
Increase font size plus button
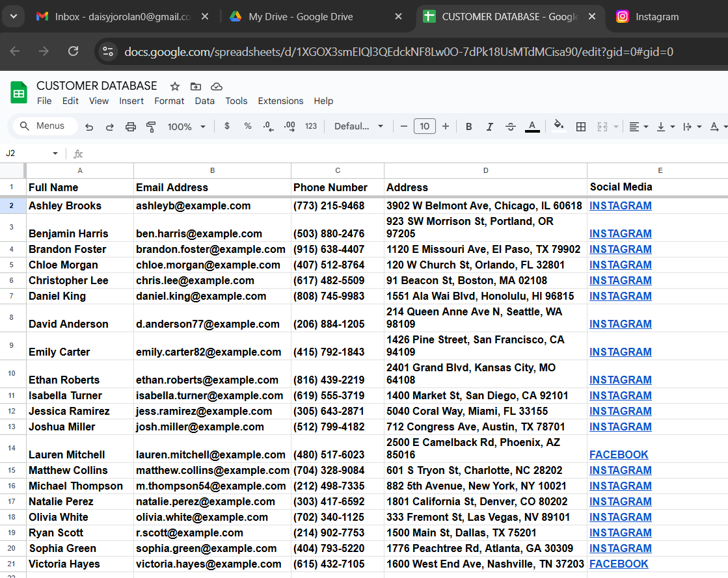[446, 126]
